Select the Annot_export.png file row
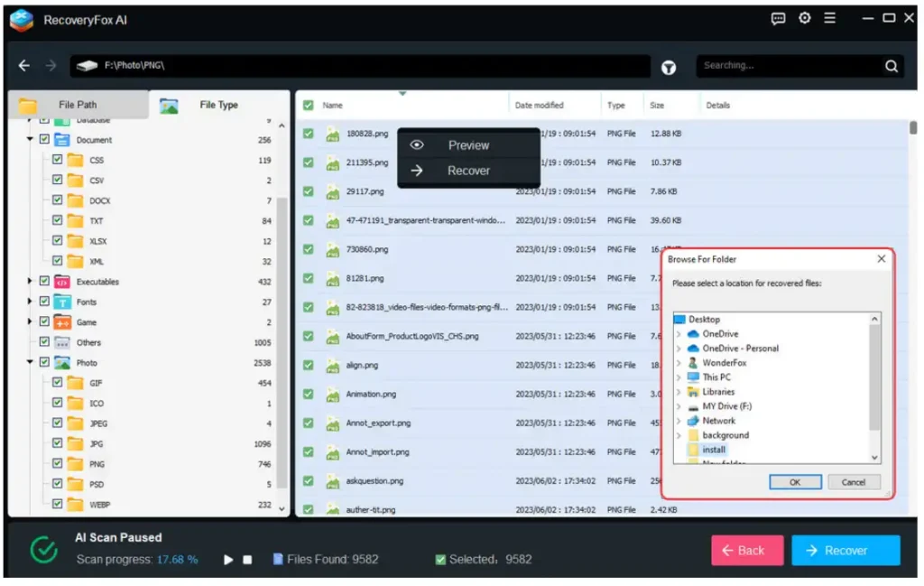 click(x=601, y=423)
